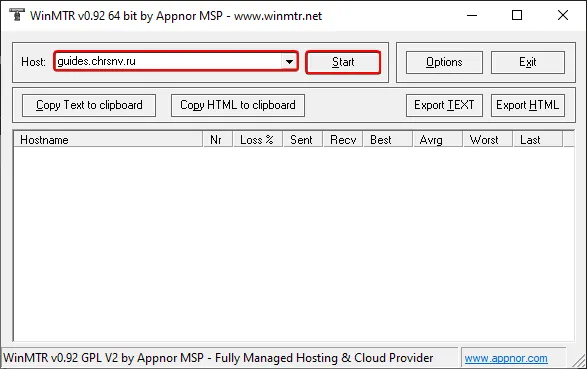Close the WinMTR window
587x369 pixels.
563,15
